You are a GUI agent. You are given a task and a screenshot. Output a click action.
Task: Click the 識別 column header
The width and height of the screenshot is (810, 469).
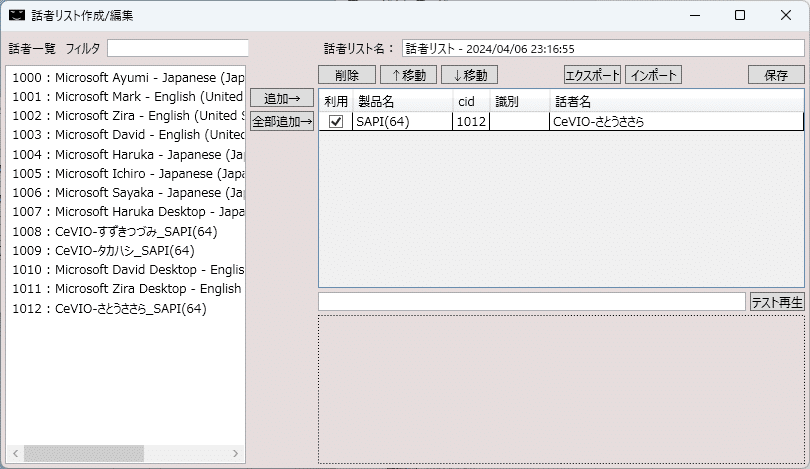(519, 101)
